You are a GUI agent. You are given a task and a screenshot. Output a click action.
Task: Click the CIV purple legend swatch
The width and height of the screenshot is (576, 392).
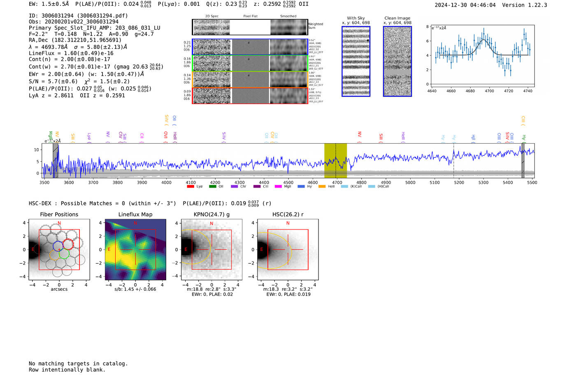click(x=235, y=187)
